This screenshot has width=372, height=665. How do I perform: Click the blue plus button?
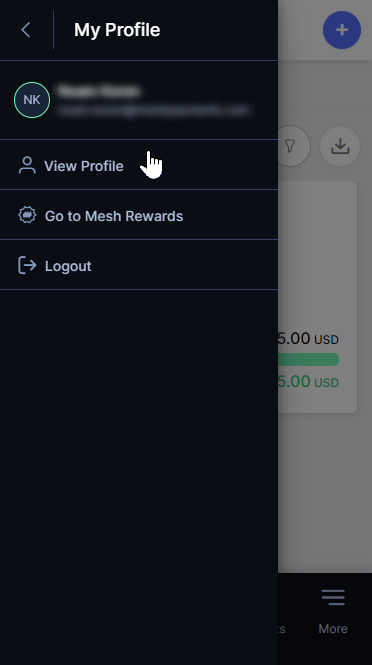tap(342, 30)
